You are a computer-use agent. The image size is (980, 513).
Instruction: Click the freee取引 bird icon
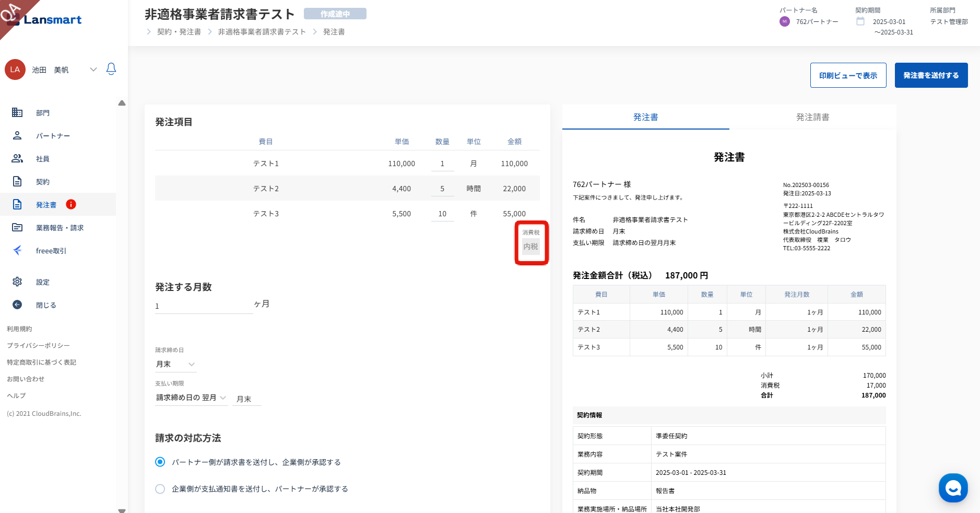(x=17, y=250)
